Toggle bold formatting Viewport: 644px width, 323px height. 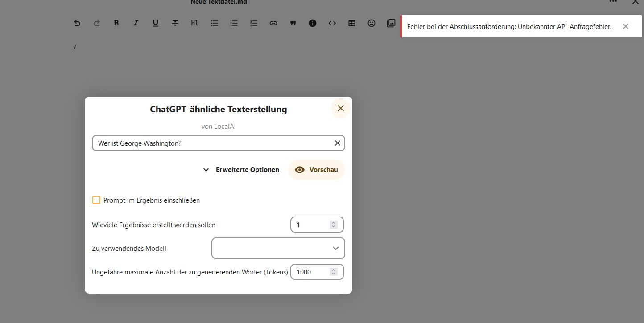tap(116, 23)
